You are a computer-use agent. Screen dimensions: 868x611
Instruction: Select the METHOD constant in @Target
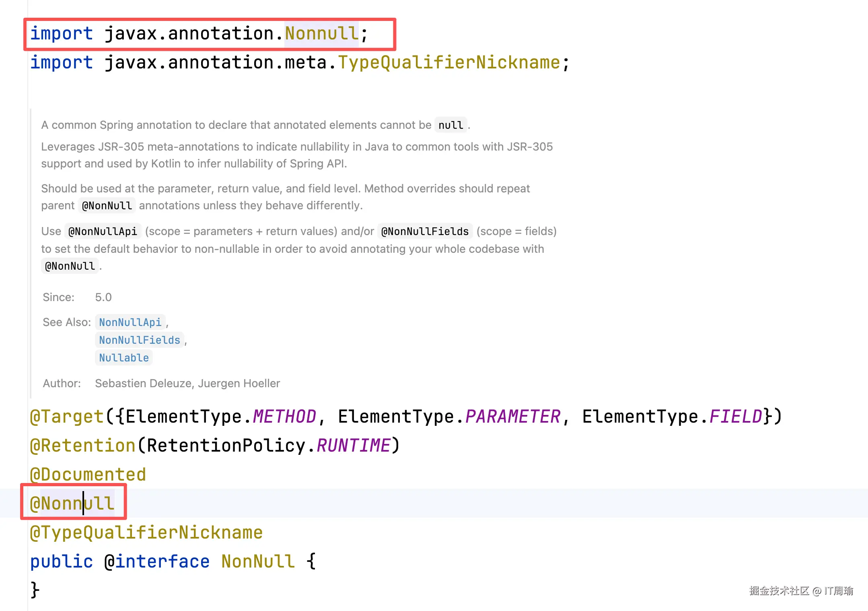[x=284, y=417]
